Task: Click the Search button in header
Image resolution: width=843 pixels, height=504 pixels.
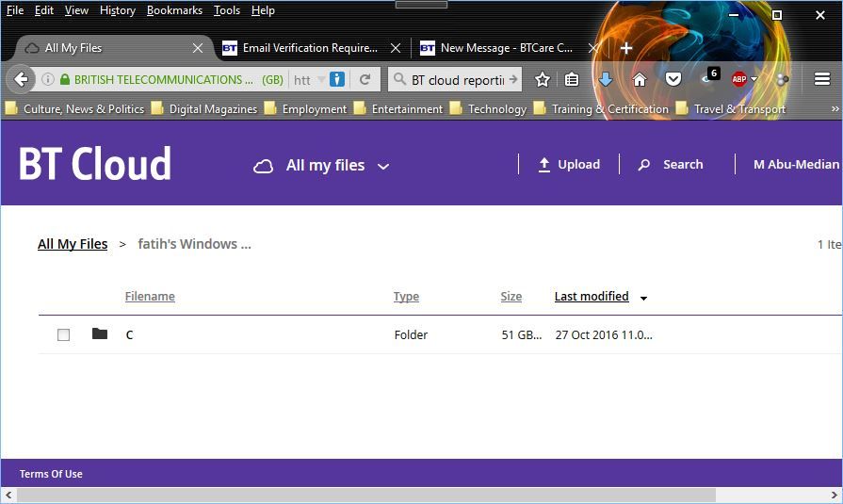Action: click(x=671, y=165)
